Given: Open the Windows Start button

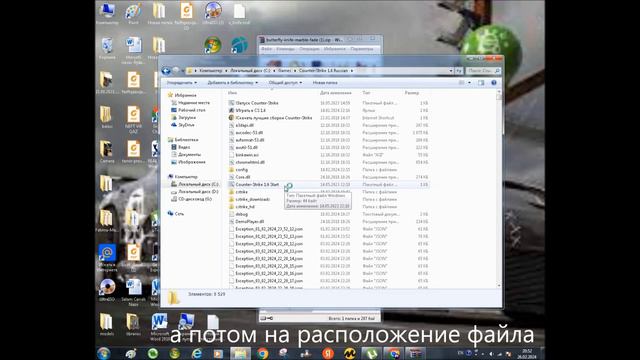Looking at the screenshot, I should click(104, 353).
